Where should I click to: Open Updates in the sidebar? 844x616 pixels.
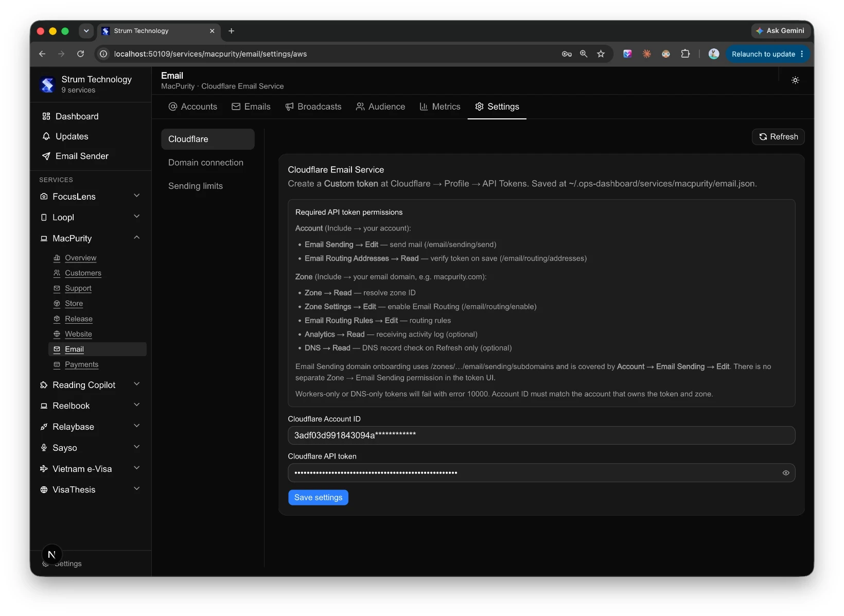91,136
